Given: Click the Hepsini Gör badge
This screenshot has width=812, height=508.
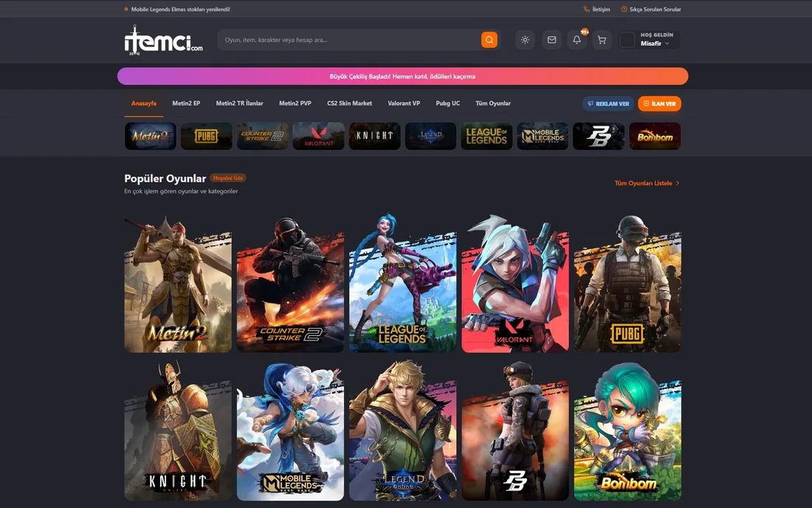Looking at the screenshot, I should click(x=228, y=178).
